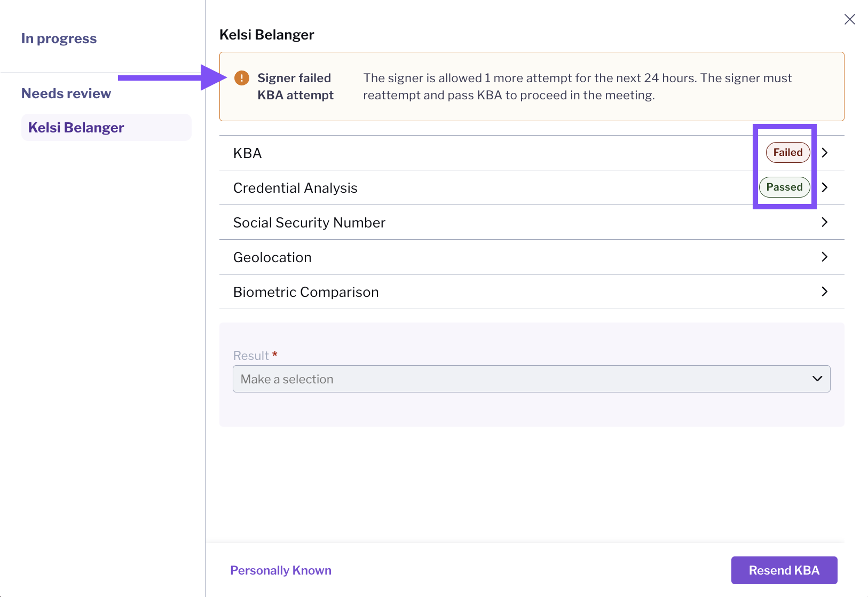Switch to the In progress section
The width and height of the screenshot is (868, 597).
(x=59, y=38)
